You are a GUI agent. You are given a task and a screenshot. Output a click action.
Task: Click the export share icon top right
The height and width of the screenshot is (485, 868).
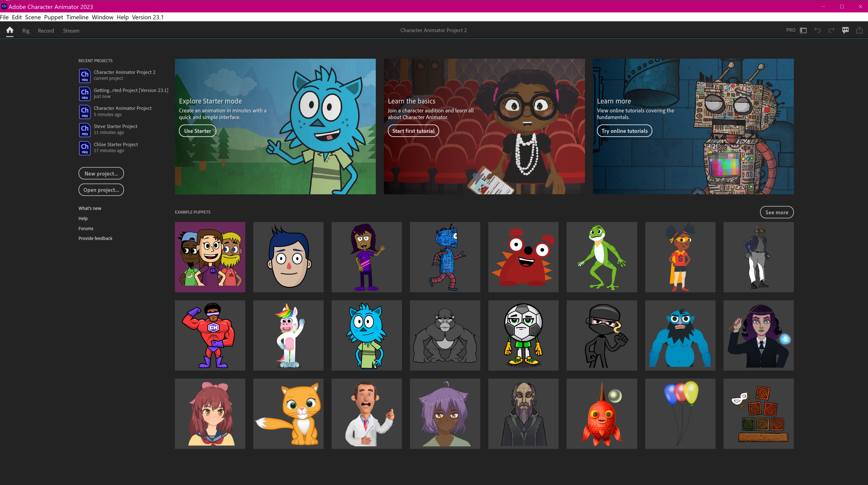(860, 30)
